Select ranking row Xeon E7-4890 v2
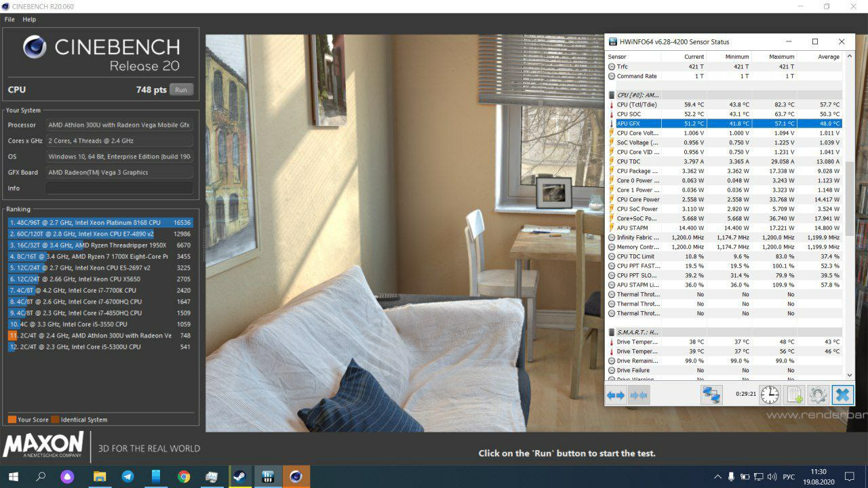Screen dimensions: 868x488 (x=100, y=234)
